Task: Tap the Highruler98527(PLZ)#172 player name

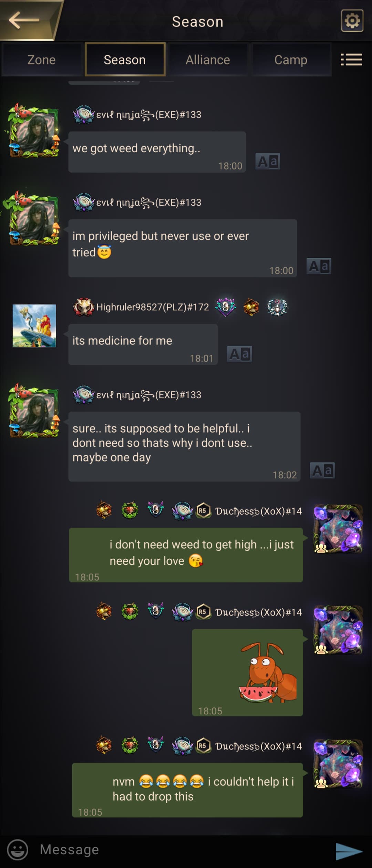Action: pos(153,307)
